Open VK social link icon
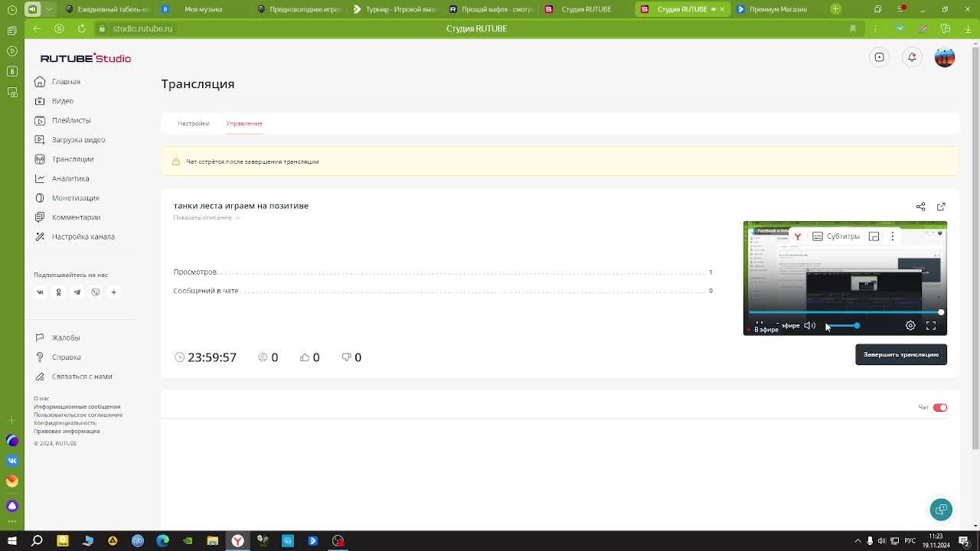The image size is (980, 551). [40, 292]
